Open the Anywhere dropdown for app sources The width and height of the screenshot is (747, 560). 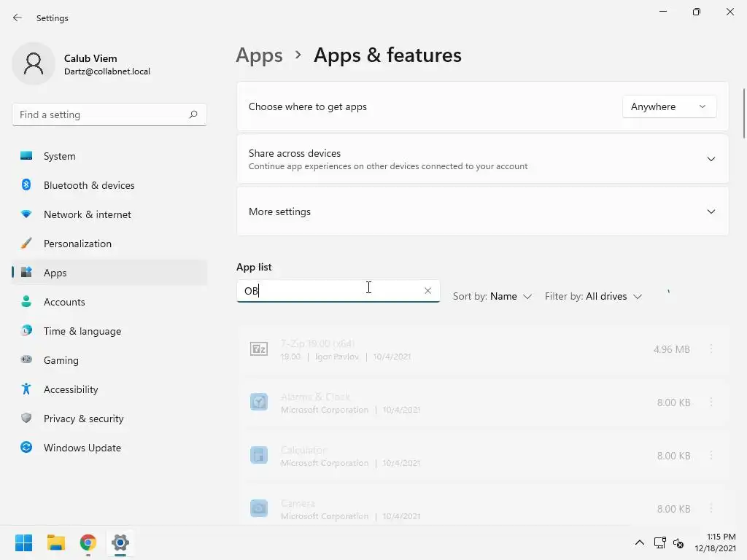(x=669, y=106)
